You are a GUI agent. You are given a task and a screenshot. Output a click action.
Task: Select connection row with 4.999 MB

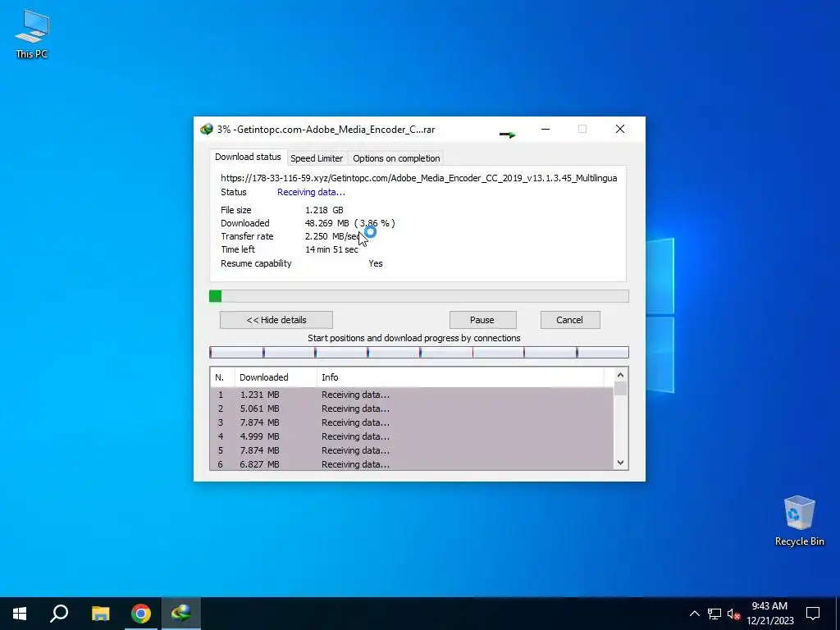point(412,436)
